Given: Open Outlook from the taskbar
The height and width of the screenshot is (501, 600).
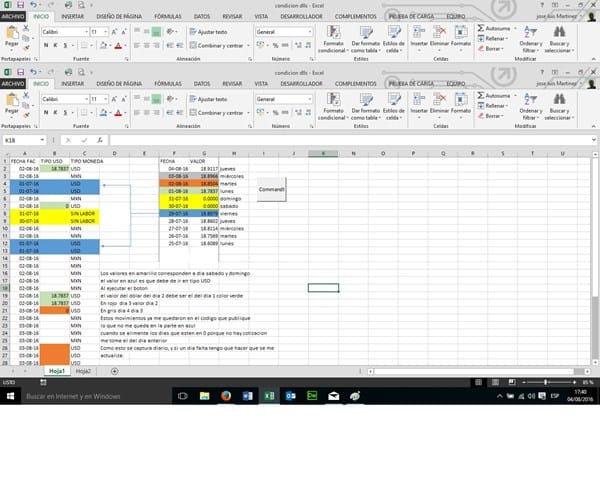Looking at the screenshot, I should (x=291, y=397).
